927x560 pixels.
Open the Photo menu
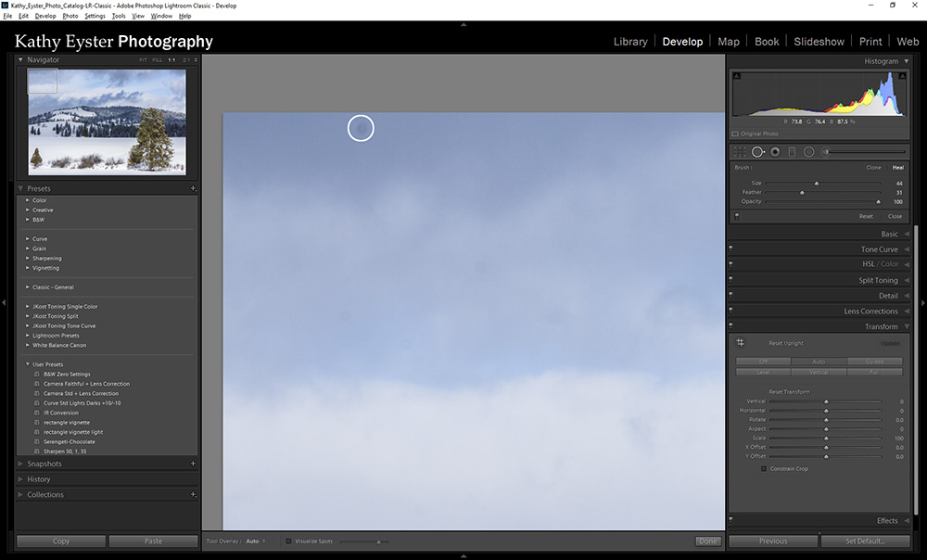[70, 15]
